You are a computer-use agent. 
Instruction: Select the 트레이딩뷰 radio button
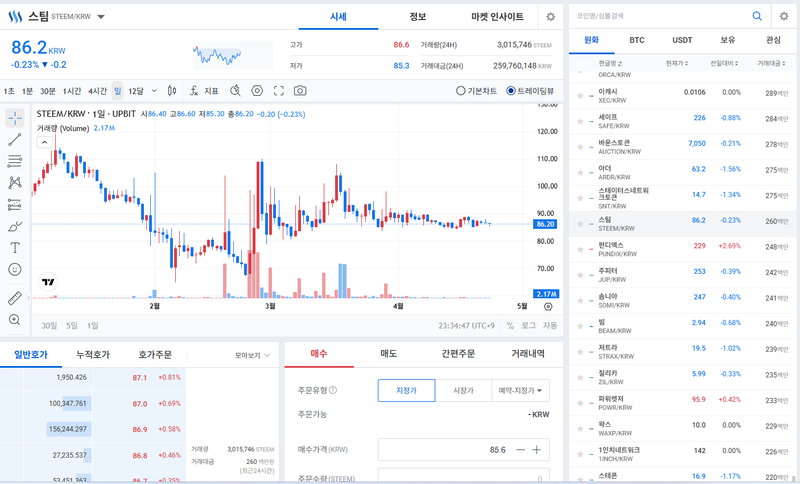[x=512, y=91]
